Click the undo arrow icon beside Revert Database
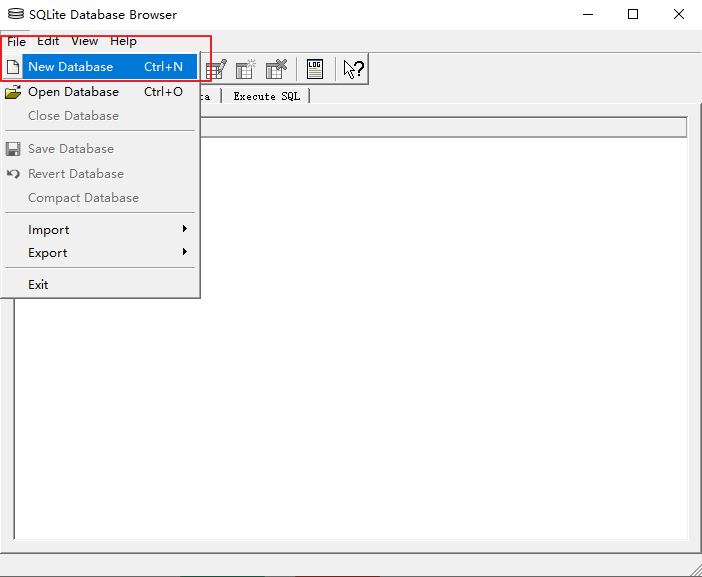This screenshot has width=702, height=577. pyautogui.click(x=13, y=174)
